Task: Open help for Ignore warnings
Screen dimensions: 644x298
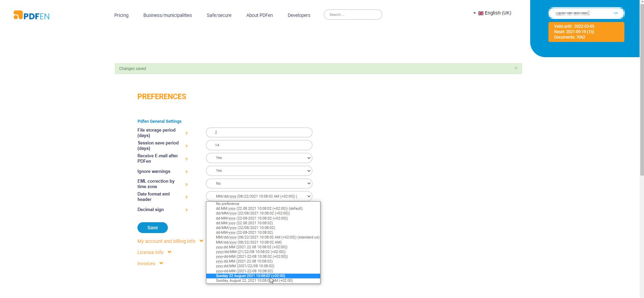Action: coord(186,172)
